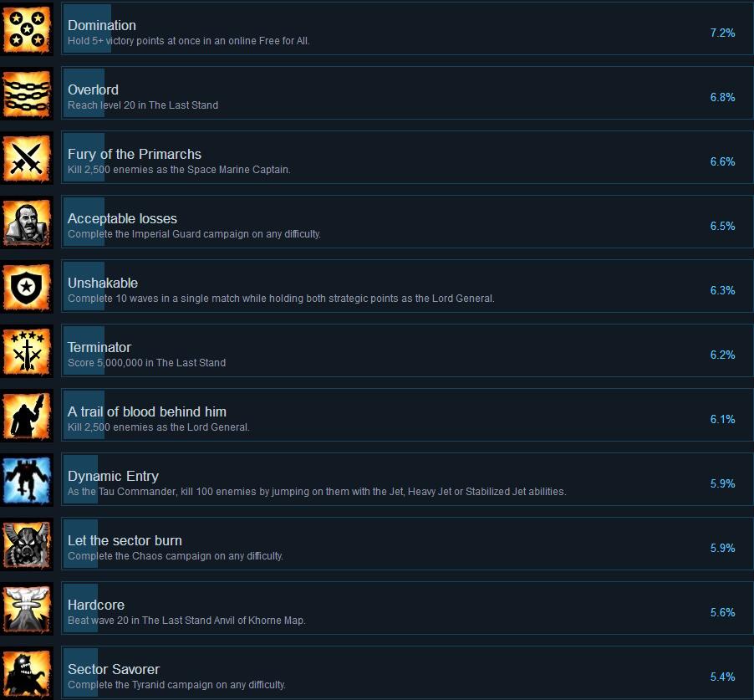Click the 6.1% percentage on A trail of blood

[x=722, y=419]
